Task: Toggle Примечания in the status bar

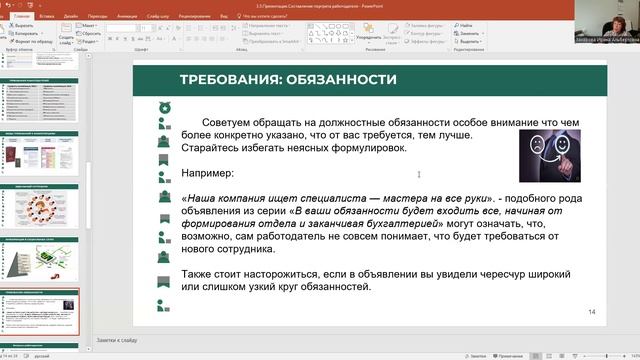Action: pos(508,356)
